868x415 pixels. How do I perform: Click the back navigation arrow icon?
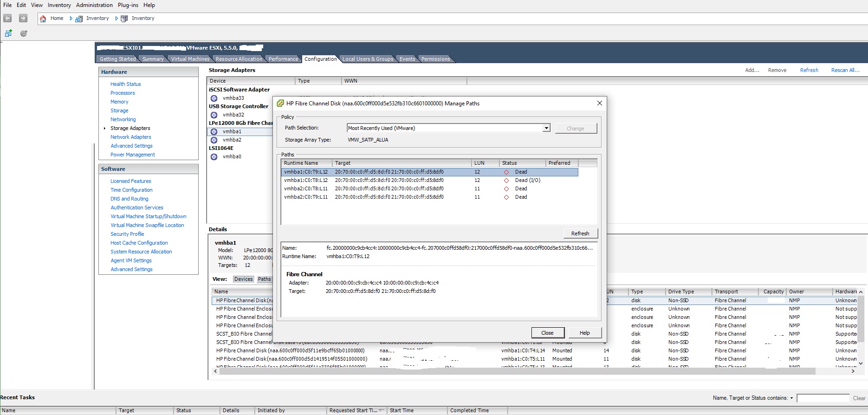pos(7,18)
